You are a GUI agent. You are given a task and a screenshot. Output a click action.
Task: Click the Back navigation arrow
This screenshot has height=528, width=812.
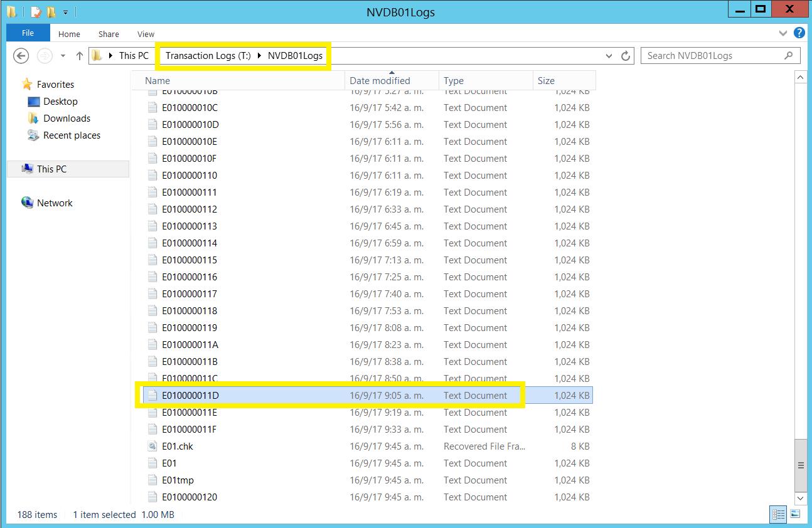[x=21, y=56]
